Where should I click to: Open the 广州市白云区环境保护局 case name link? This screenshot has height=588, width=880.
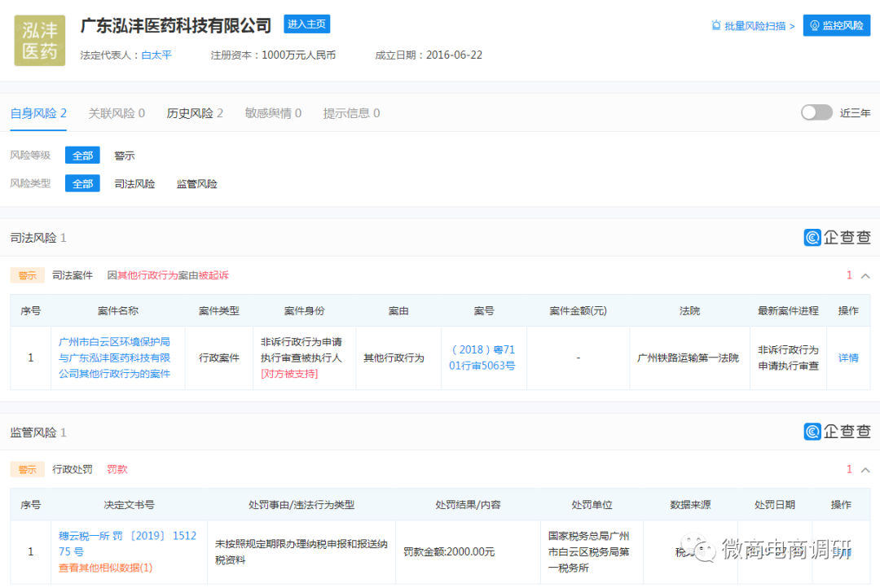(115, 358)
